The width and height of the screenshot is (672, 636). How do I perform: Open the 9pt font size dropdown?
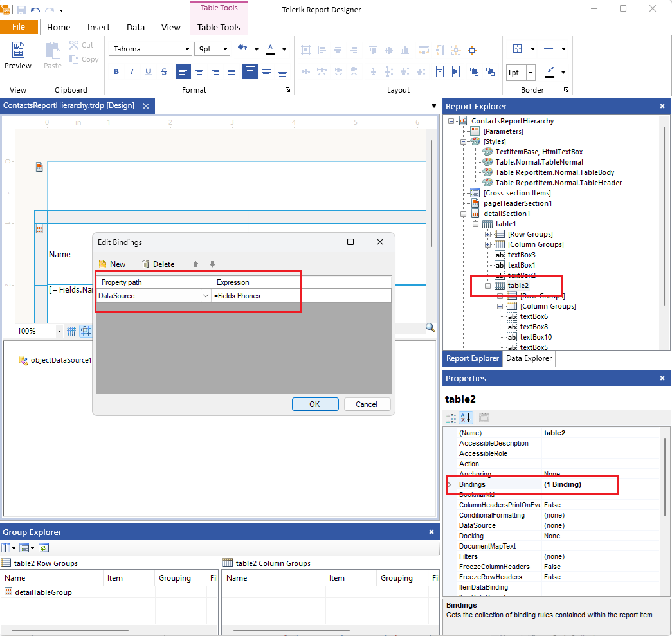point(226,50)
